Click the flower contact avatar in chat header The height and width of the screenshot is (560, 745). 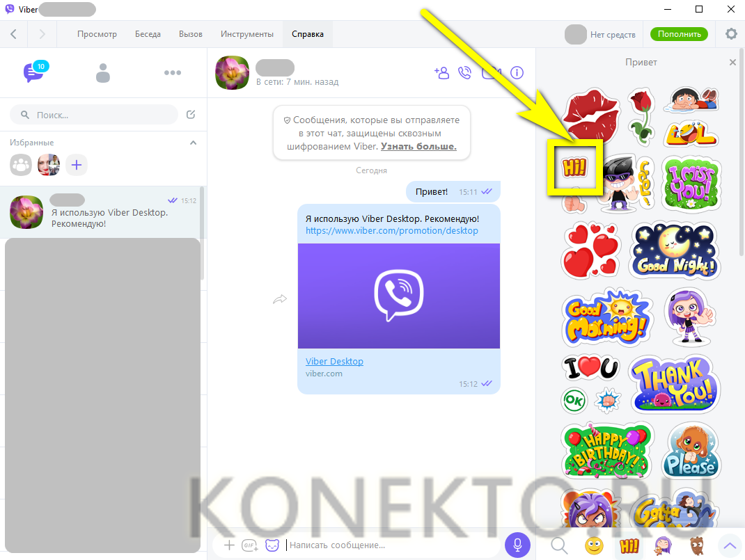click(x=233, y=72)
